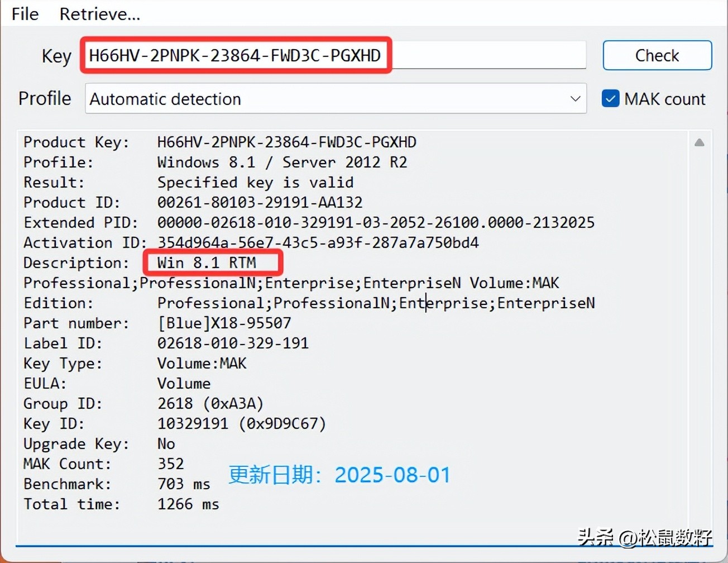Click the 'Win 8.1 RTM' description text
Screen dimensions: 728x563
(207, 263)
